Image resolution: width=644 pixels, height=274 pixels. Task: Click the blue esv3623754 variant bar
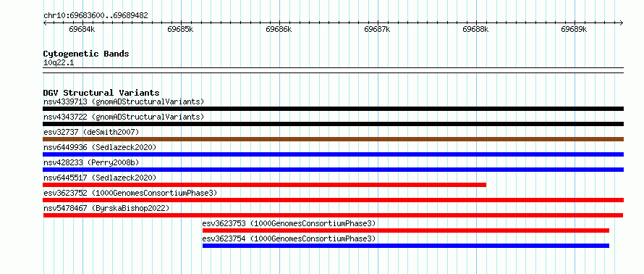406,246
